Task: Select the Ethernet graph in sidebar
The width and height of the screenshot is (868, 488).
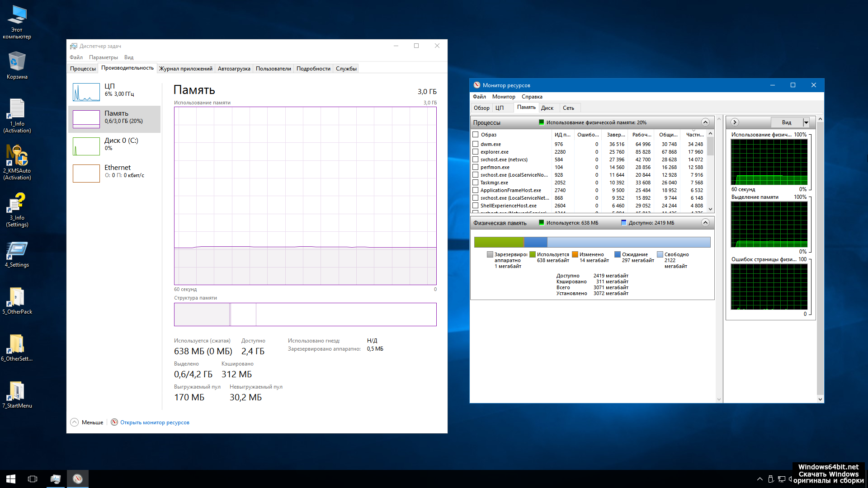Action: click(86, 174)
